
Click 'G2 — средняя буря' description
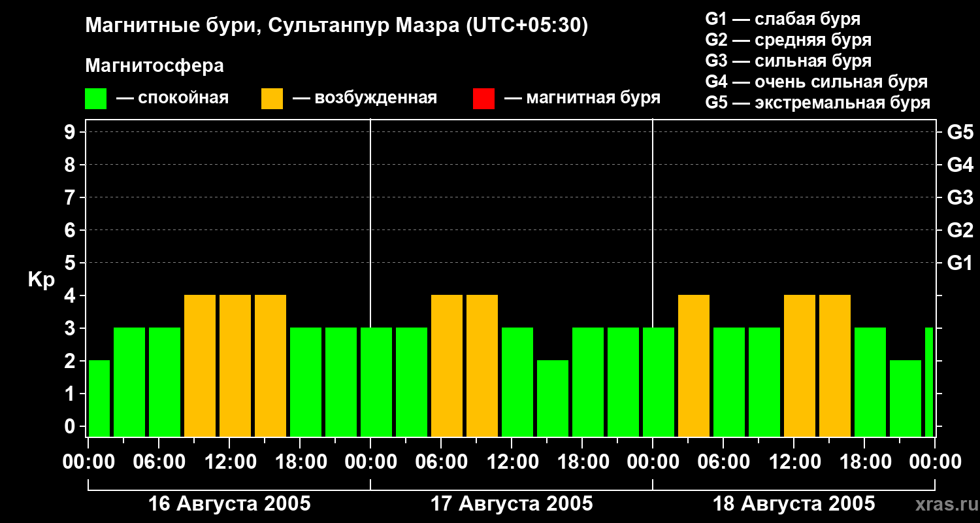788,40
